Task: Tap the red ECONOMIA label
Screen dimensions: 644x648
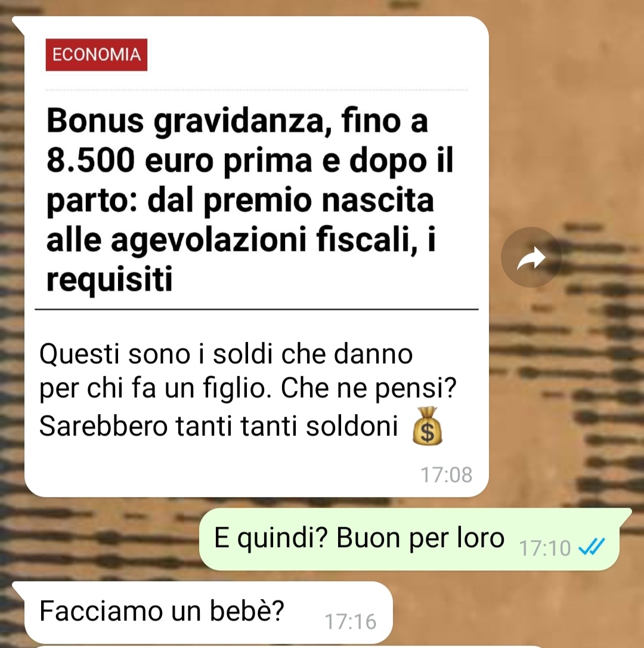Action: click(96, 54)
